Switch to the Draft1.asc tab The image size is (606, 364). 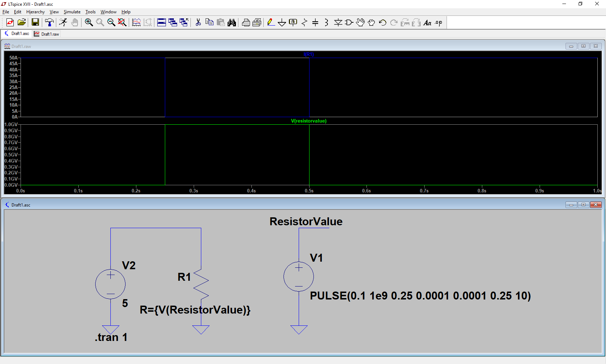17,34
